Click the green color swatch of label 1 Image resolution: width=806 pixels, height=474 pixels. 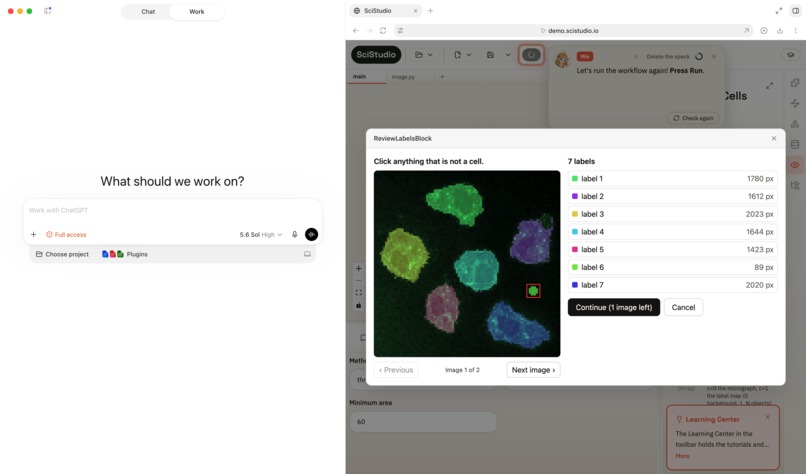point(575,178)
